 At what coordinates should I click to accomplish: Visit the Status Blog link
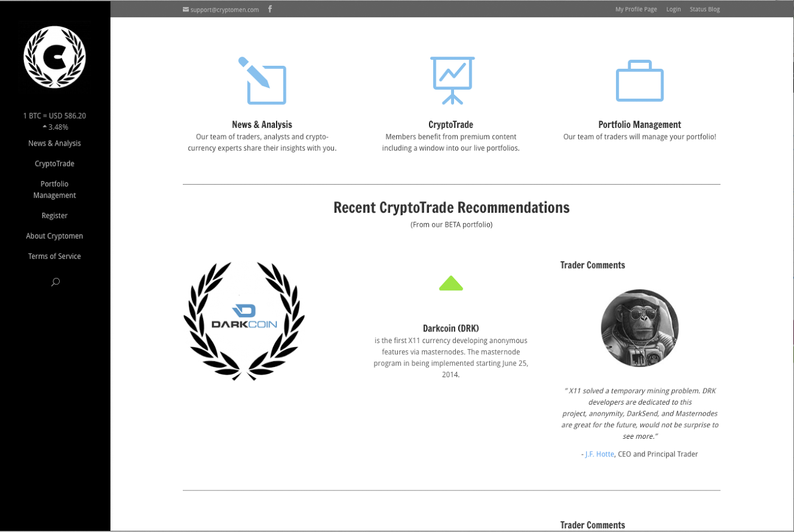[x=705, y=9]
